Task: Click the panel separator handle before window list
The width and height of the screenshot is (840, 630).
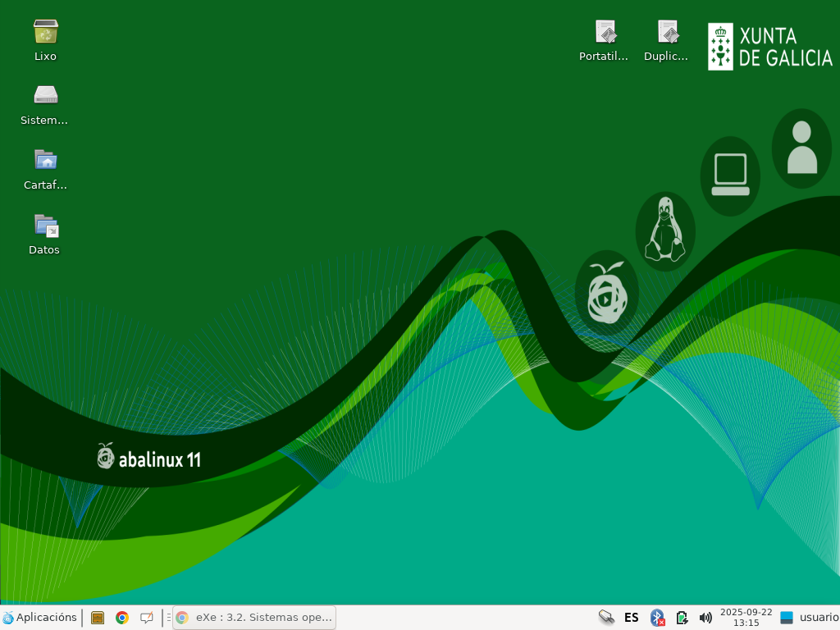Action: click(x=167, y=618)
